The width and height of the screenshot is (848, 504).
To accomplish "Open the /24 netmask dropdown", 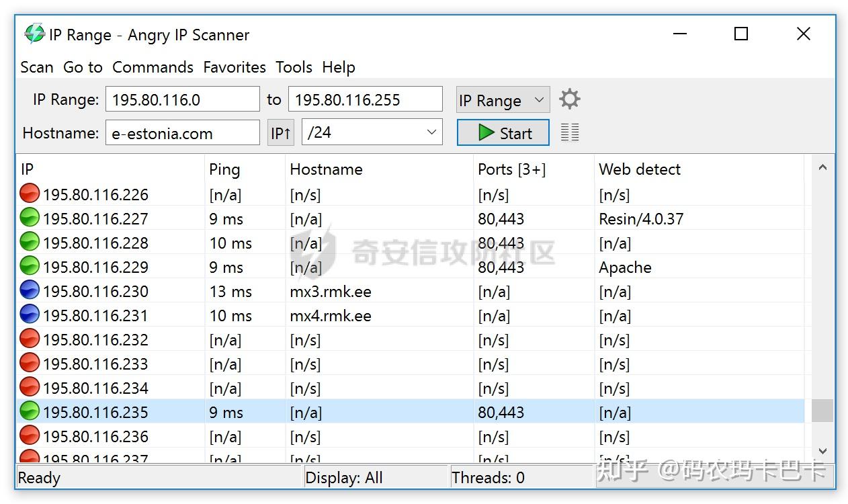I will 372,132.
